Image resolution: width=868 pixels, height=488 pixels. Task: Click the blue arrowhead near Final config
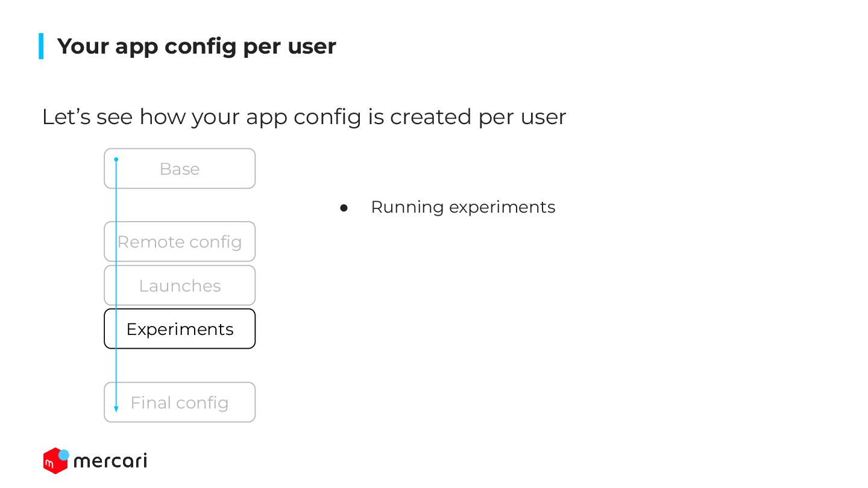(116, 409)
